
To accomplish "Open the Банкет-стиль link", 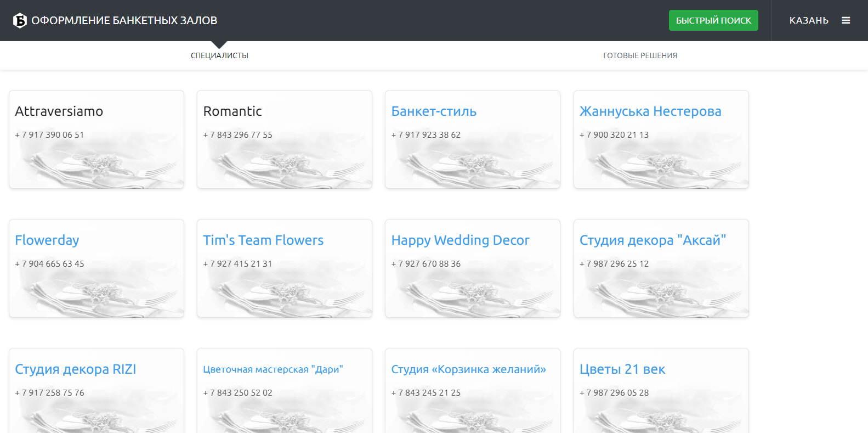I will pyautogui.click(x=434, y=111).
